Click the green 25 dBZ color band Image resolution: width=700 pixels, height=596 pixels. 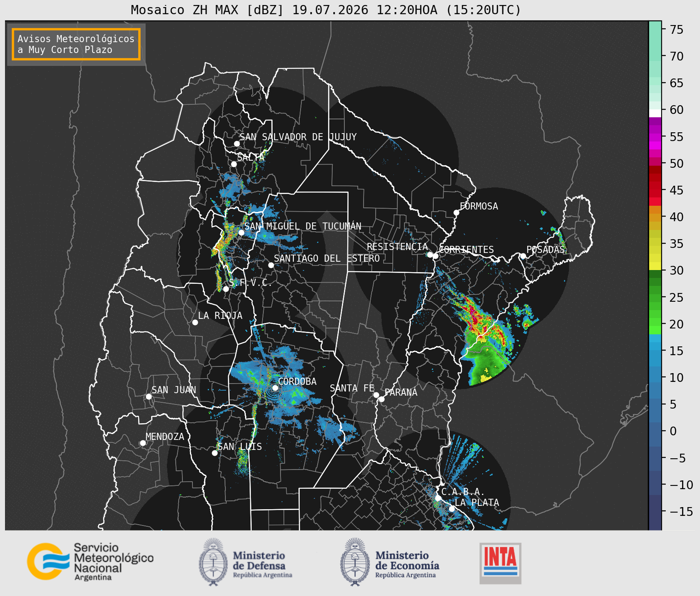(655, 297)
